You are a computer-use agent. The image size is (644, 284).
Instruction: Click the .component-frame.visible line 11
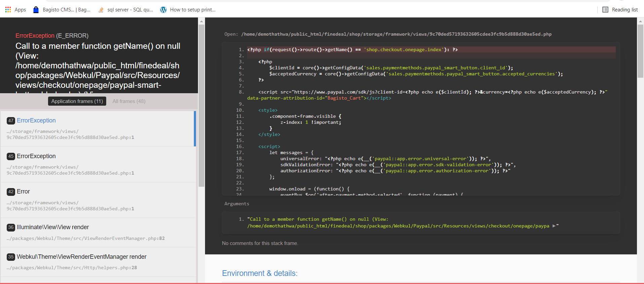(x=305, y=116)
